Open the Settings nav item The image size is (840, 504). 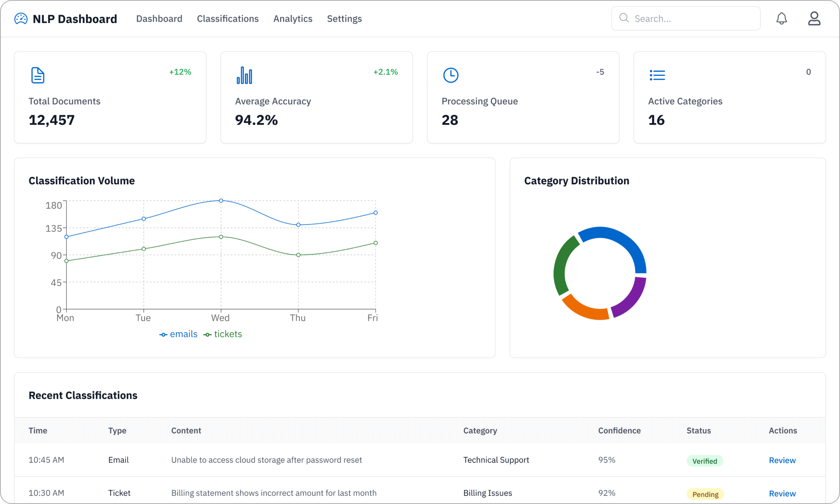[344, 19]
